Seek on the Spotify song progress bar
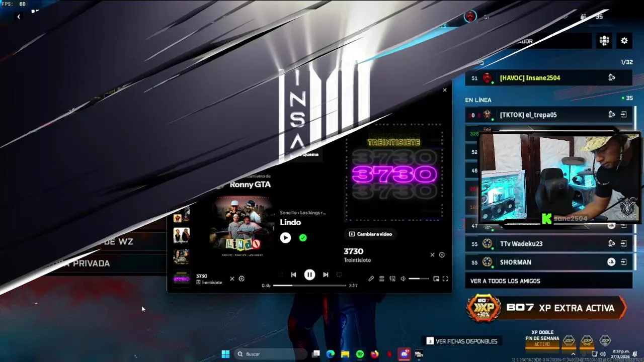The height and width of the screenshot is (362, 644). [x=309, y=286]
